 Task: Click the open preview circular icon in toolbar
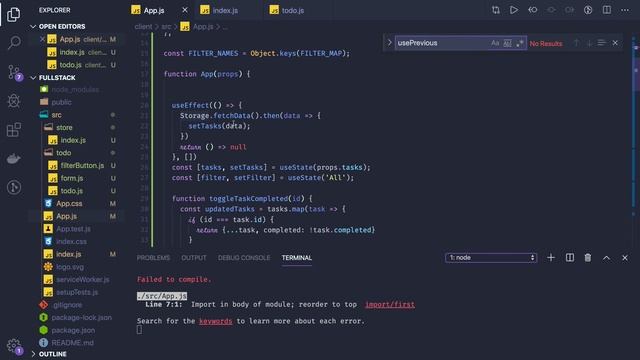[x=588, y=10]
